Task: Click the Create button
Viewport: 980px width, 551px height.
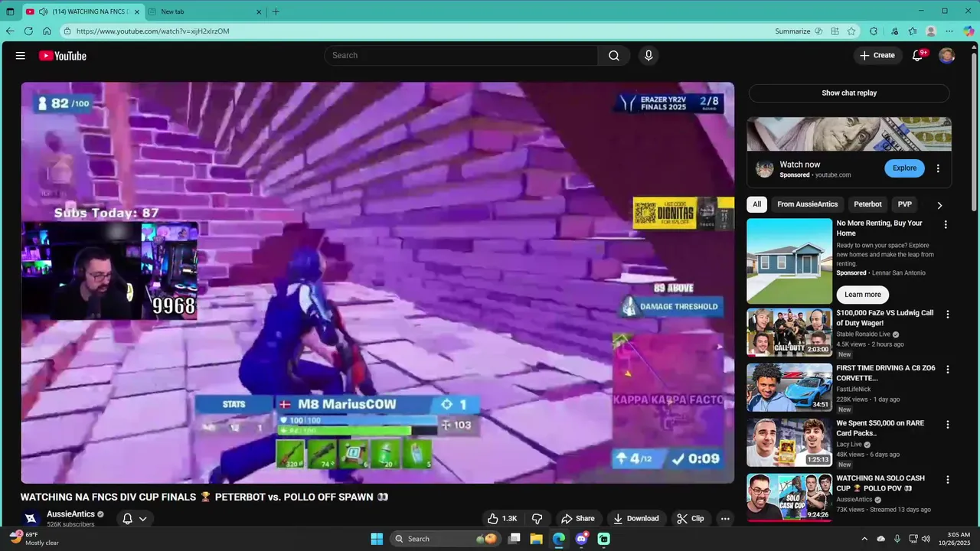Action: [x=877, y=56]
